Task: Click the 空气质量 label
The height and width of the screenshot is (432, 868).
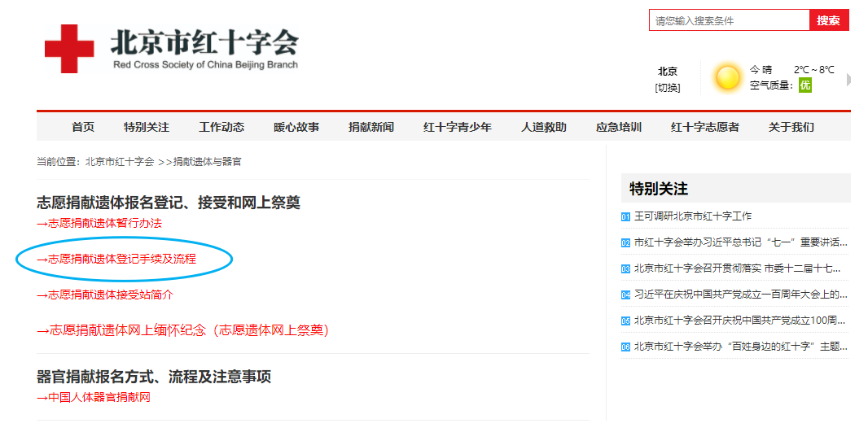Action: point(774,85)
